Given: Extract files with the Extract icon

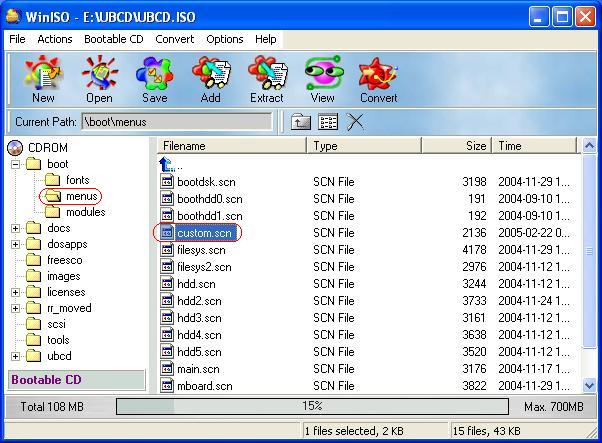Looking at the screenshot, I should (x=266, y=79).
